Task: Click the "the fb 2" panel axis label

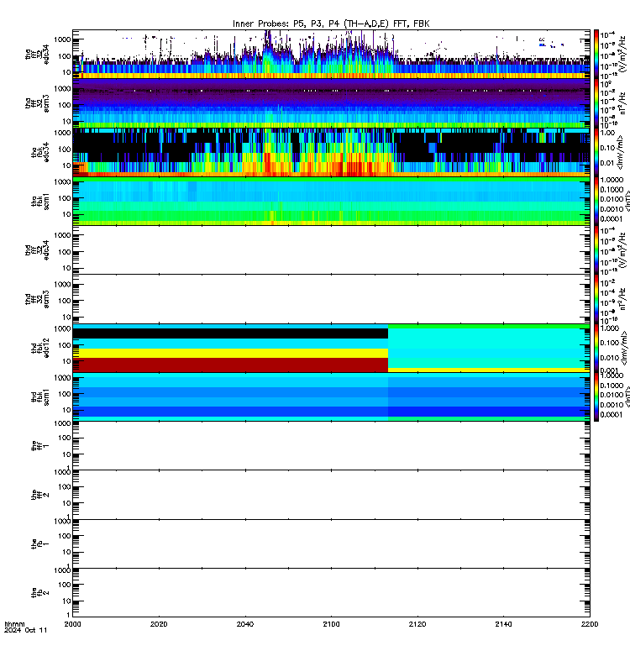Action: [x=40, y=593]
